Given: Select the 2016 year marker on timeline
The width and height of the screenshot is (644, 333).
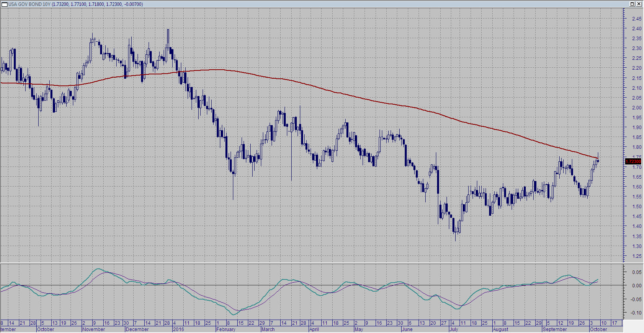Looking at the screenshot, I should pyautogui.click(x=178, y=329).
